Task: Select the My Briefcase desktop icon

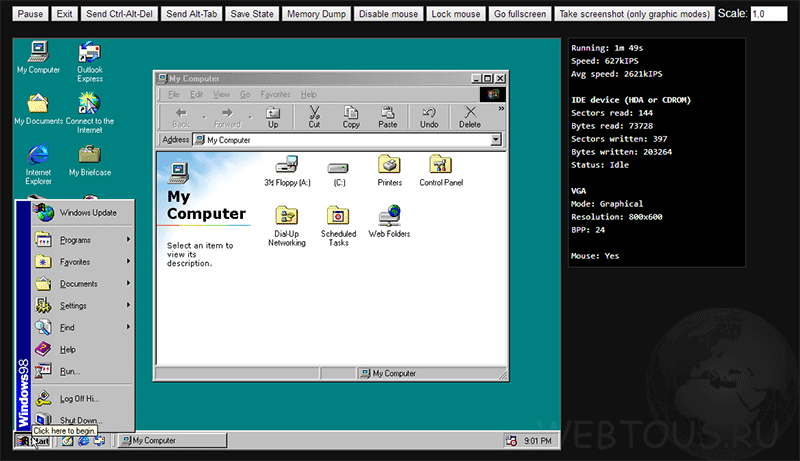Action: coord(90,161)
